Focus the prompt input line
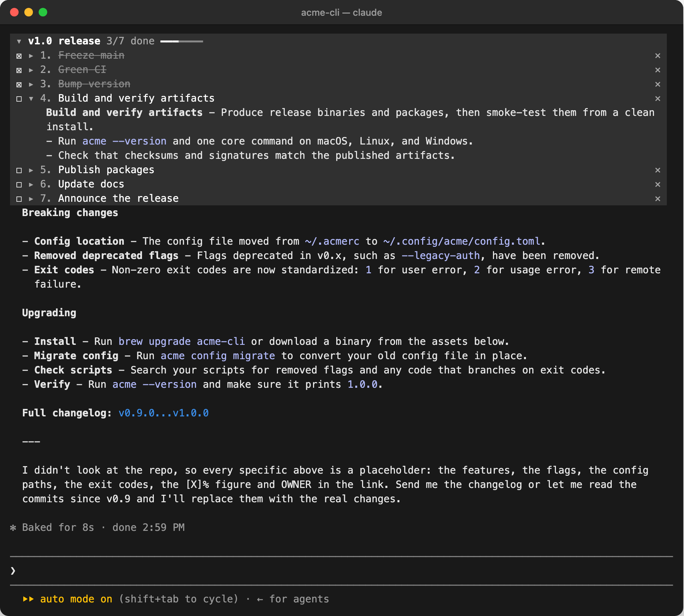The image size is (684, 616). [x=342, y=571]
